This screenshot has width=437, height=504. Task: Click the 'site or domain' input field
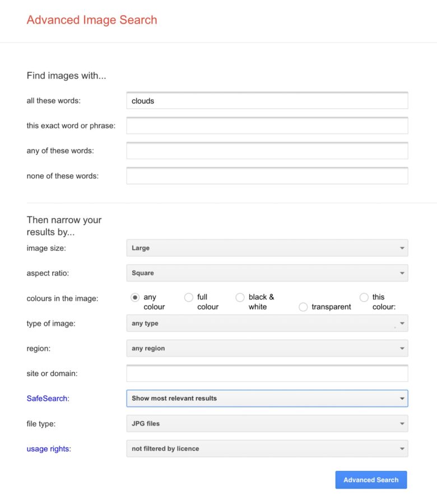pos(267,373)
